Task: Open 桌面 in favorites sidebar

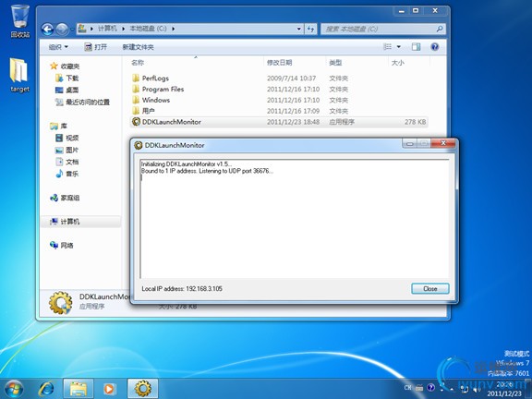Action: click(x=72, y=91)
